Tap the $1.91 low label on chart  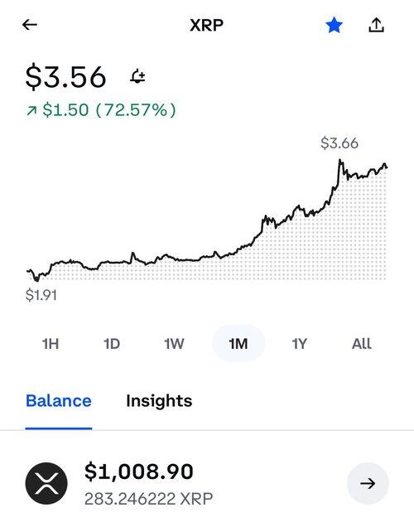41,295
